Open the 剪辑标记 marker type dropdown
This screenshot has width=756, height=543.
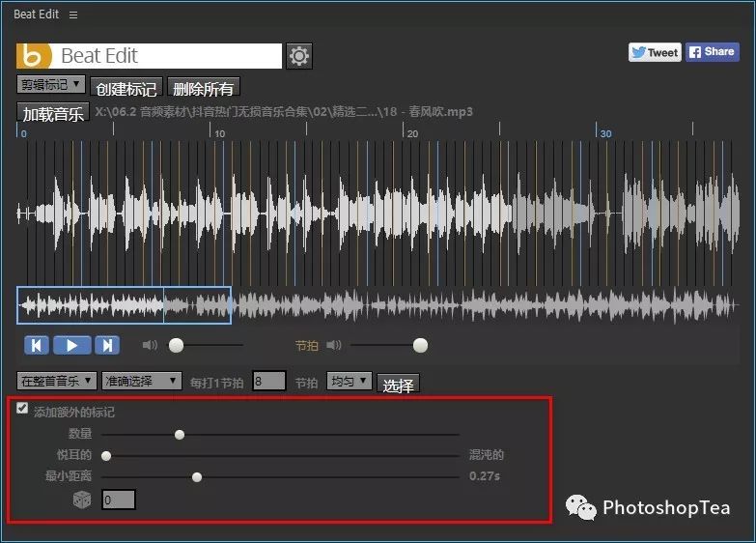click(x=50, y=84)
